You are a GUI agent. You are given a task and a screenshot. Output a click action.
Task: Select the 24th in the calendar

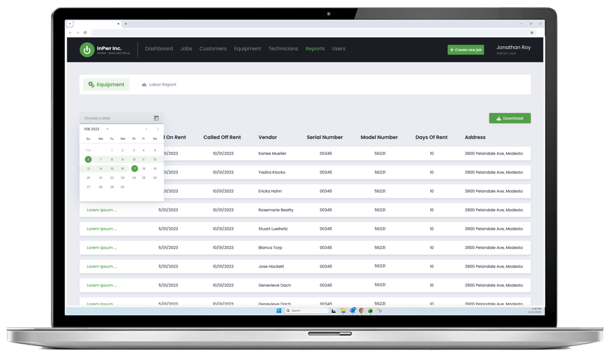(134, 178)
